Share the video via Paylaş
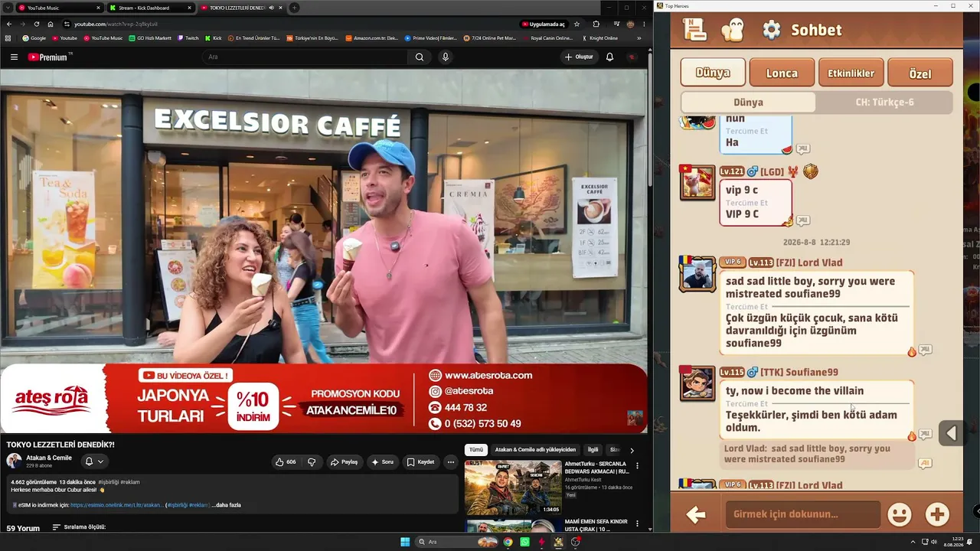The image size is (980, 551). point(344,462)
